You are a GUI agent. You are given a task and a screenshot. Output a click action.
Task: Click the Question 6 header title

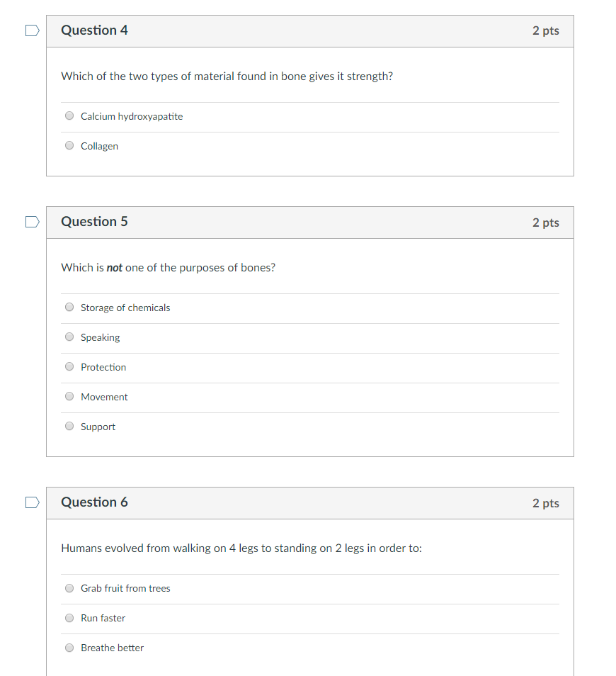point(94,502)
